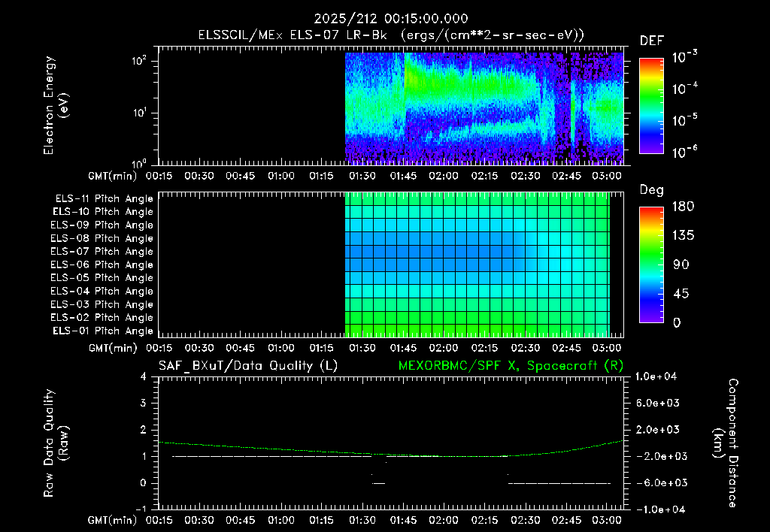The height and width of the screenshot is (532, 770).
Task: Click the DEF rainbow color scale bar
Action: pyautogui.click(x=651, y=105)
